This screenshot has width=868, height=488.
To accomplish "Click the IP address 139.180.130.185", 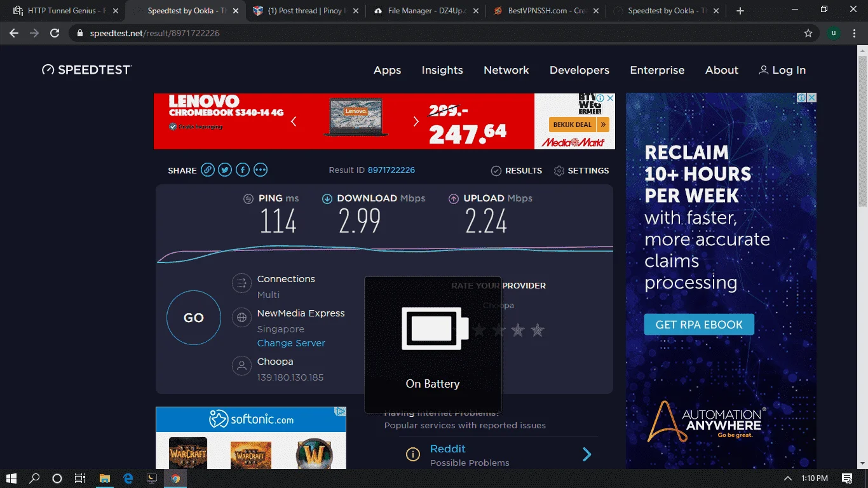I will [290, 377].
